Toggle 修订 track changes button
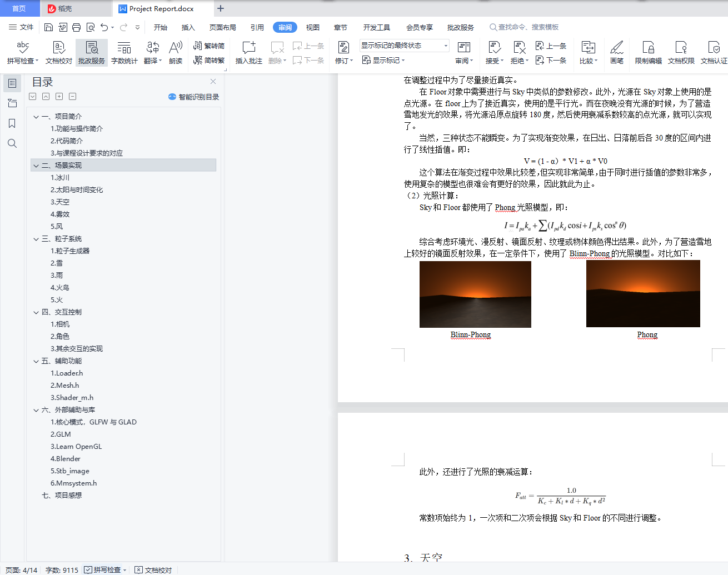728x575 pixels. [344, 53]
